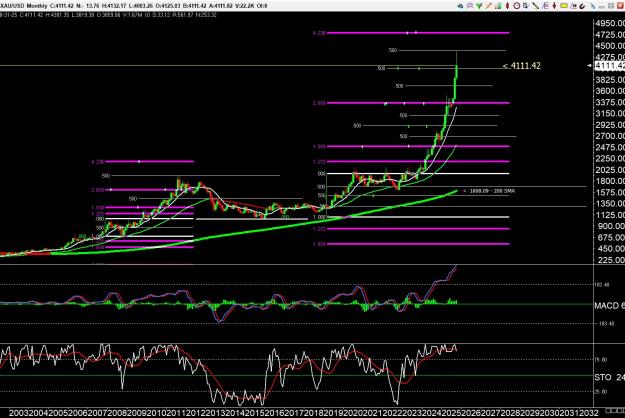The height and width of the screenshot is (418, 625).
Task: Click the blue cloud icon in chart toolbar
Action: [460, 6]
